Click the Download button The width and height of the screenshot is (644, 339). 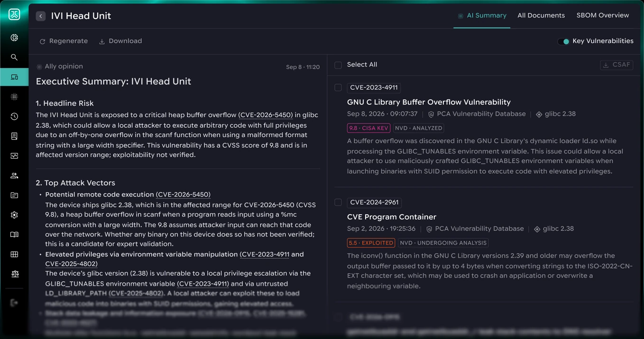120,41
